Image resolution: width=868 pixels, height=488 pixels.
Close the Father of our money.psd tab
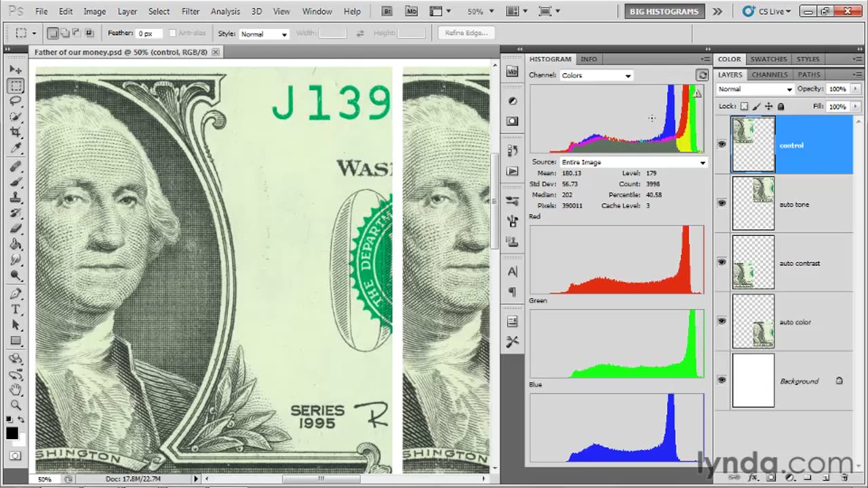tap(216, 52)
